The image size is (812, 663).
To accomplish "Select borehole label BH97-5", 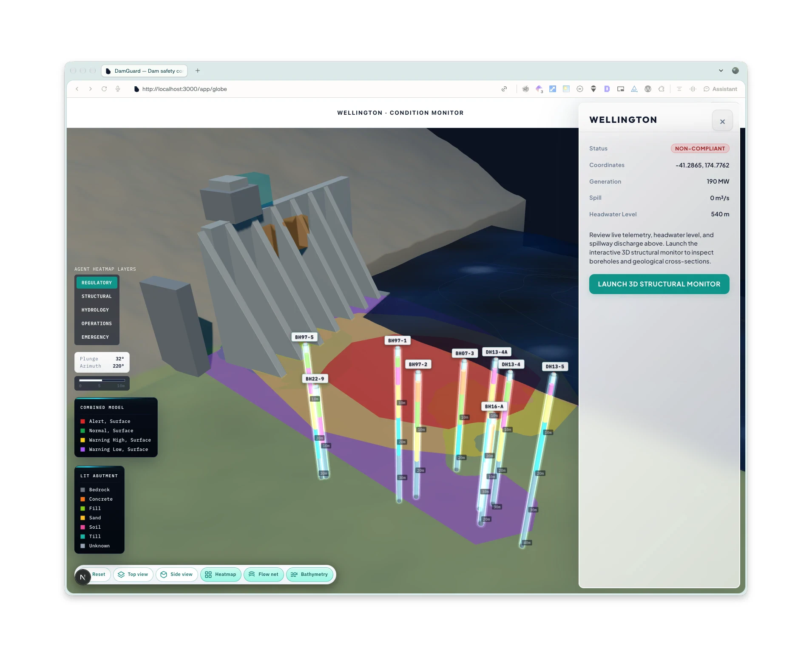I will click(x=304, y=337).
